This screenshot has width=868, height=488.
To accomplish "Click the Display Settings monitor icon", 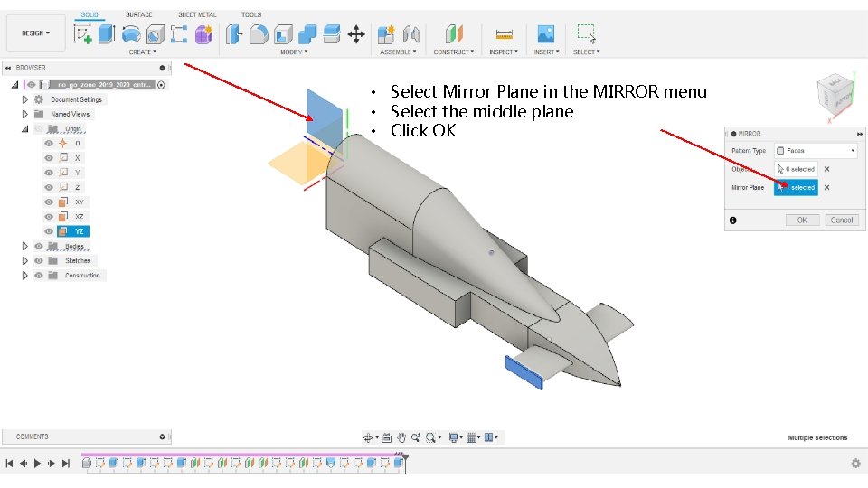I will click(x=453, y=437).
